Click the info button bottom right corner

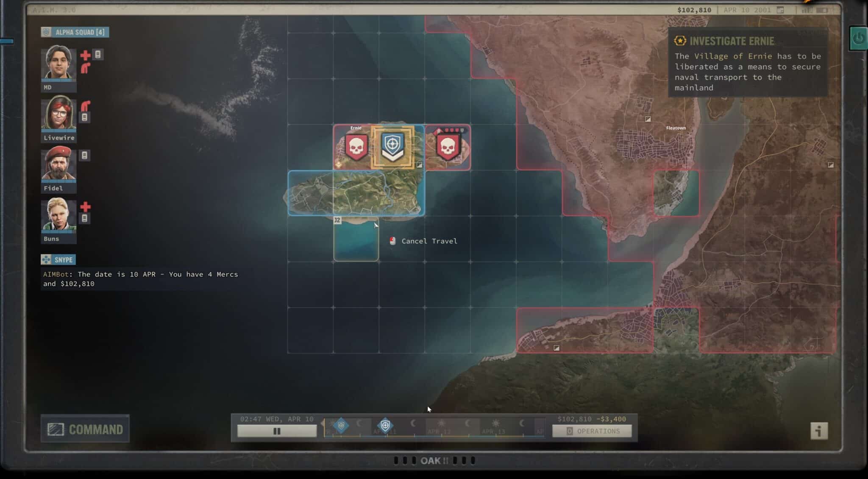click(x=819, y=431)
